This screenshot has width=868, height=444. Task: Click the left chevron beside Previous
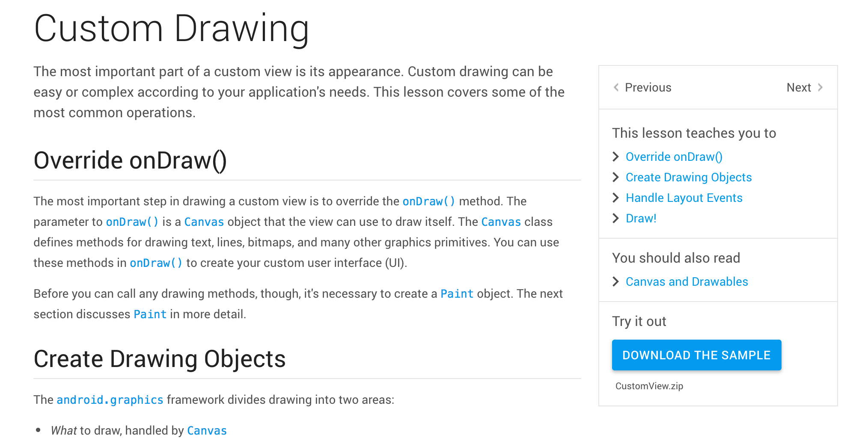coord(616,87)
